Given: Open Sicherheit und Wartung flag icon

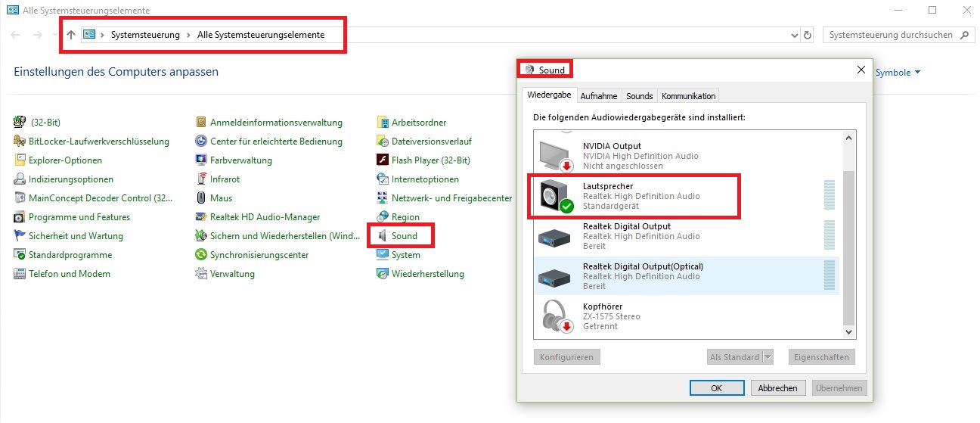Looking at the screenshot, I should click(x=20, y=236).
